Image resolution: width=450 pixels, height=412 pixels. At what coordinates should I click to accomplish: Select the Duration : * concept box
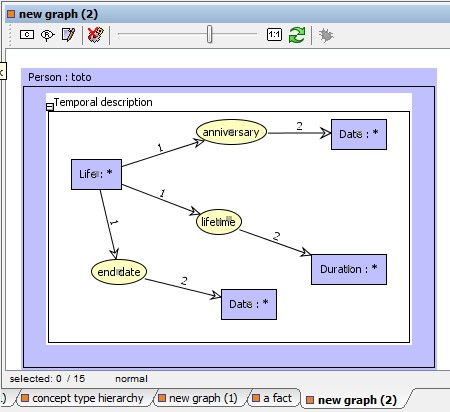click(349, 269)
